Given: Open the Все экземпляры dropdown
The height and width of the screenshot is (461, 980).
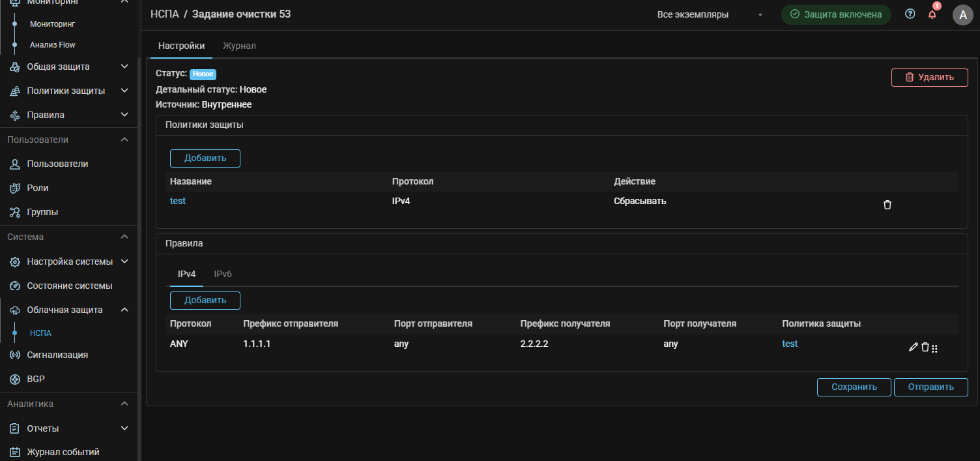Looking at the screenshot, I should coord(710,14).
